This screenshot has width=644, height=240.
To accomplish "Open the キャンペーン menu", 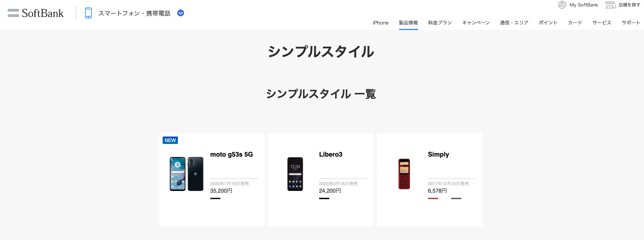I will (x=476, y=23).
